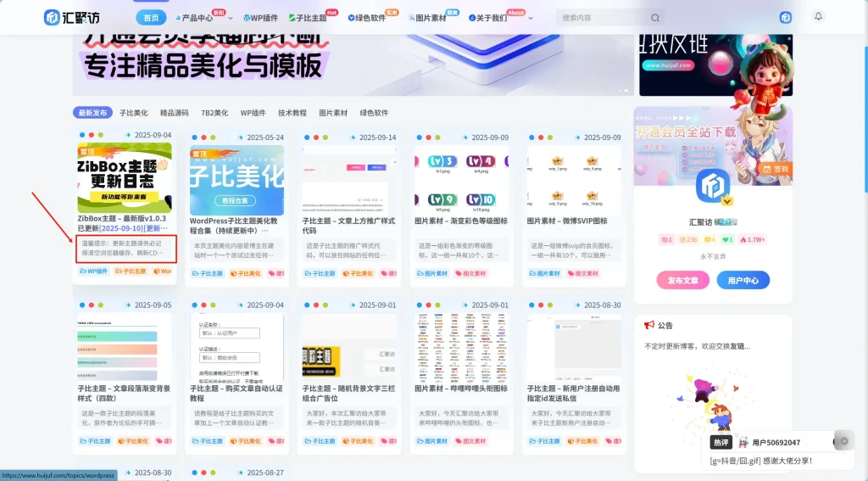The width and height of the screenshot is (868, 481).
Task: Open the 友链 link in announcement
Action: [x=737, y=346]
